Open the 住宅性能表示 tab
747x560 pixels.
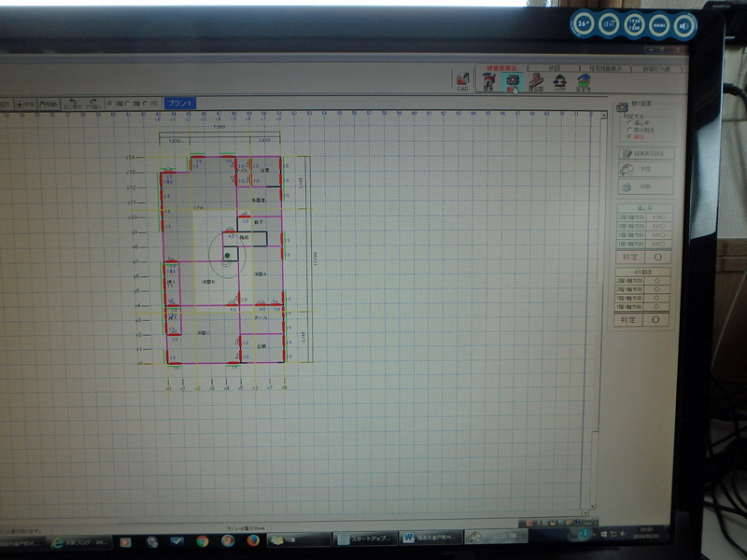click(606, 69)
